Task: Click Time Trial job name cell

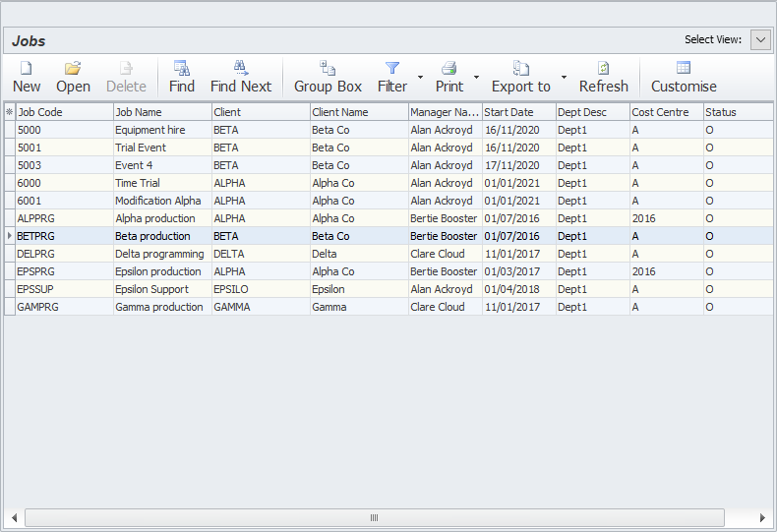Action: (162, 183)
